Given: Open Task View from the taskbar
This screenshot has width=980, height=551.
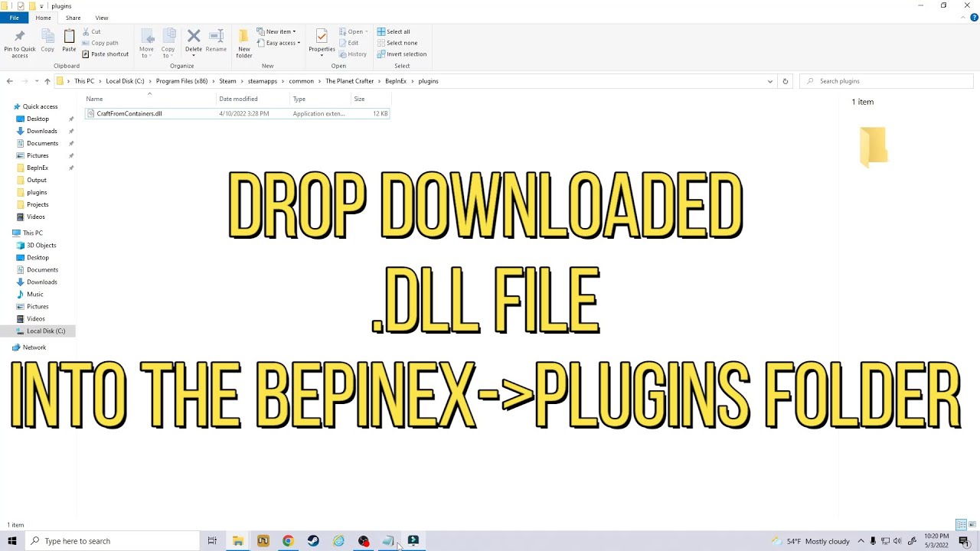Looking at the screenshot, I should tap(212, 541).
